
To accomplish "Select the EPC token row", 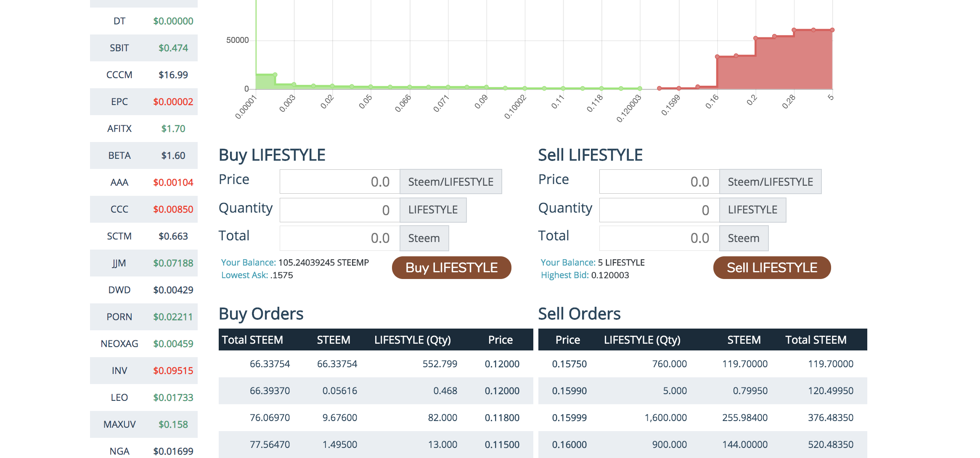I will (x=144, y=102).
